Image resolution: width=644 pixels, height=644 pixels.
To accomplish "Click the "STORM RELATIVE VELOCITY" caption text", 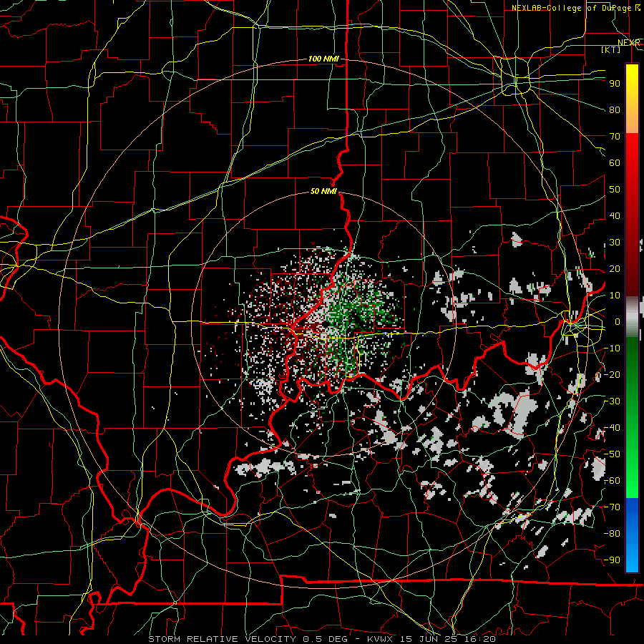I will click(222, 639).
